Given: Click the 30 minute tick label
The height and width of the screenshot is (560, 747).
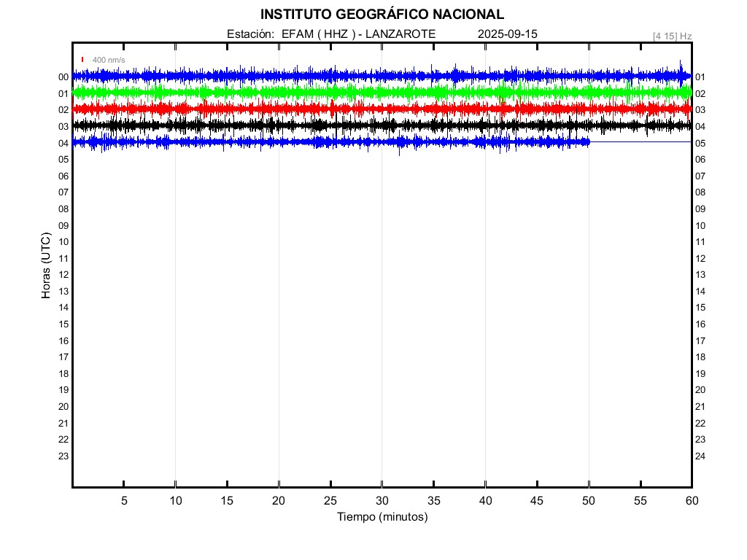Looking at the screenshot, I should click(382, 500).
